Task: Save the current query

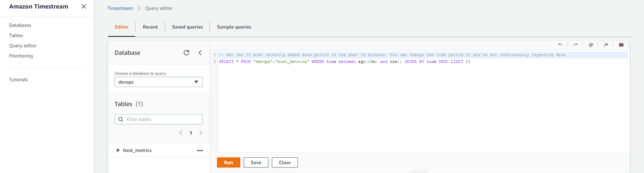Action: coord(256,163)
